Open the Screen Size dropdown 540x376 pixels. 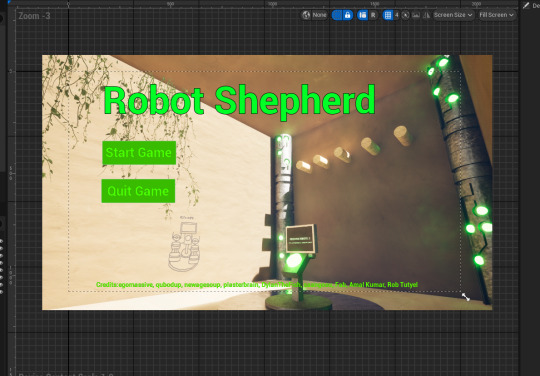point(453,15)
